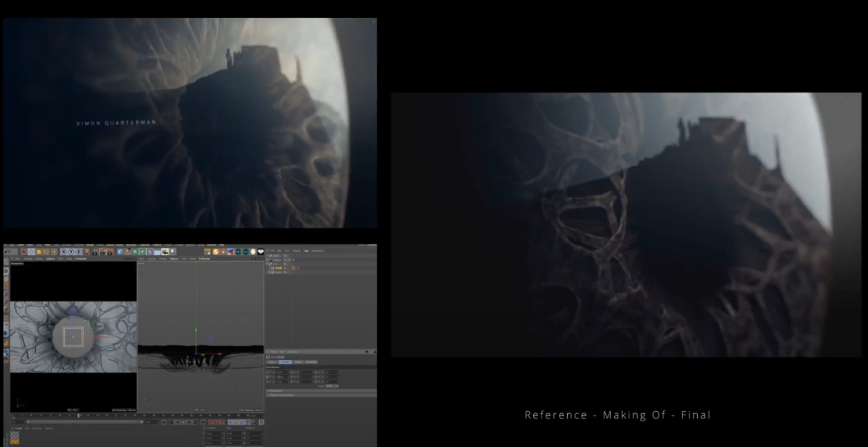Screen dimensions: 868x447
Task: Toggle Autokeying red button in timeline bar
Action: pos(216,422)
